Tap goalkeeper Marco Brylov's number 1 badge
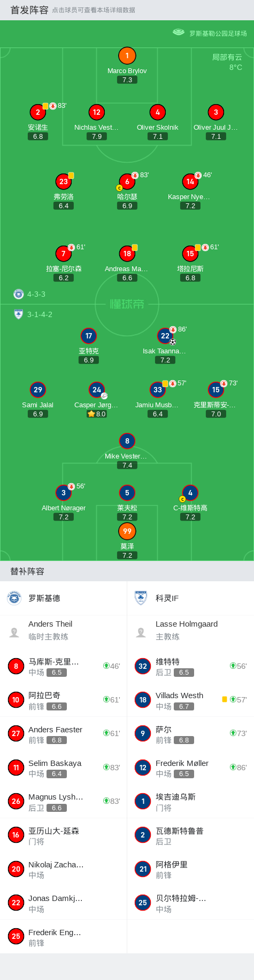 click(127, 56)
